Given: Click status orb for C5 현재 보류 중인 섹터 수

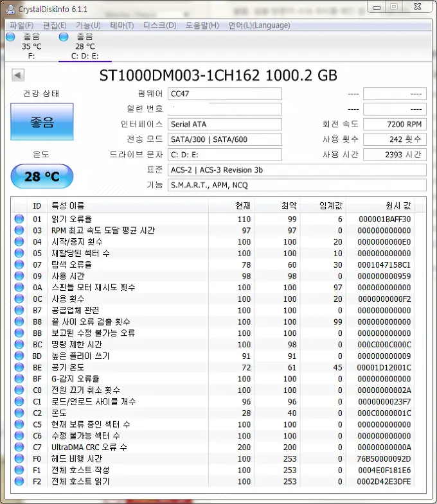Looking at the screenshot, I should click(x=19, y=424).
